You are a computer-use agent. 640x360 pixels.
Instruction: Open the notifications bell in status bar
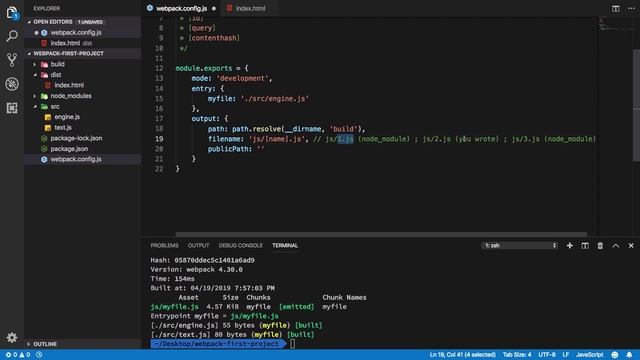point(629,355)
